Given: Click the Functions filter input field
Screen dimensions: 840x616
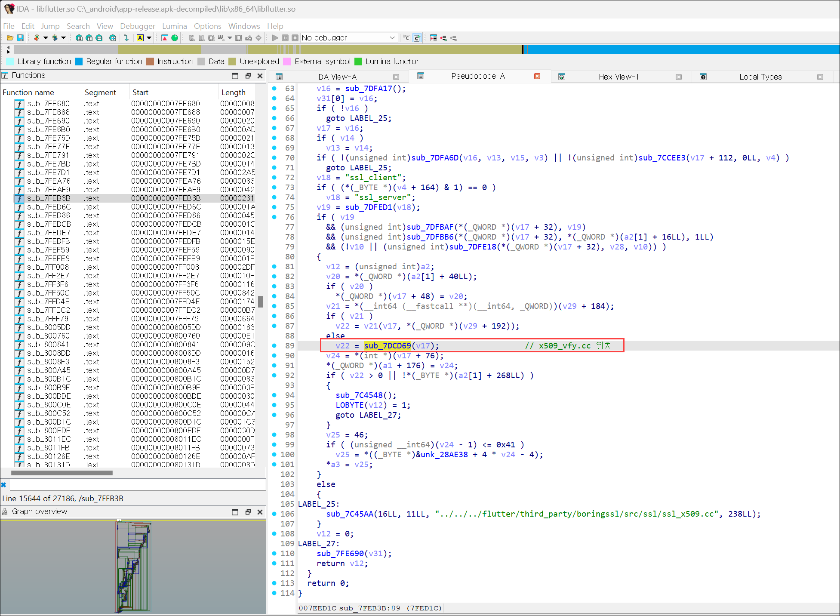Looking at the screenshot, I should point(137,485).
